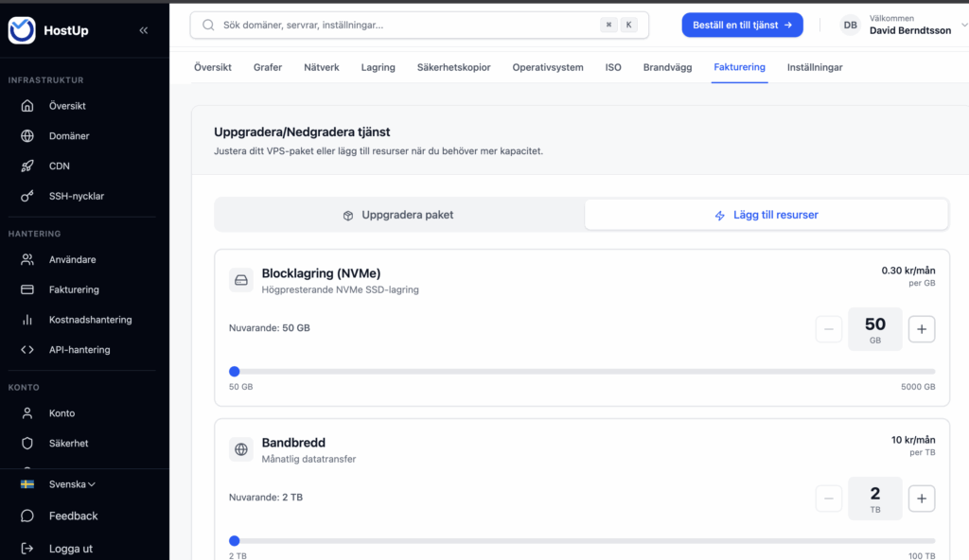The width and height of the screenshot is (969, 560).
Task: Open the Säkerhetskopior tab
Action: pos(453,67)
